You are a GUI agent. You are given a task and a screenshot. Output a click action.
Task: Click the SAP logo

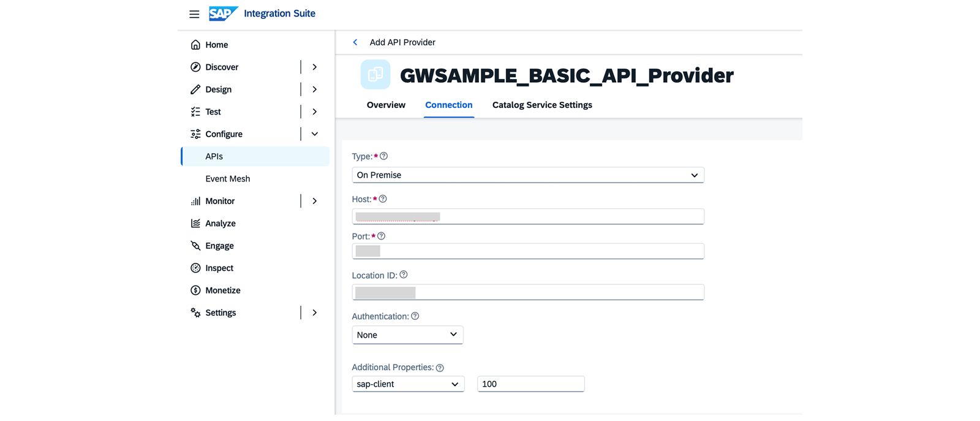(x=223, y=13)
